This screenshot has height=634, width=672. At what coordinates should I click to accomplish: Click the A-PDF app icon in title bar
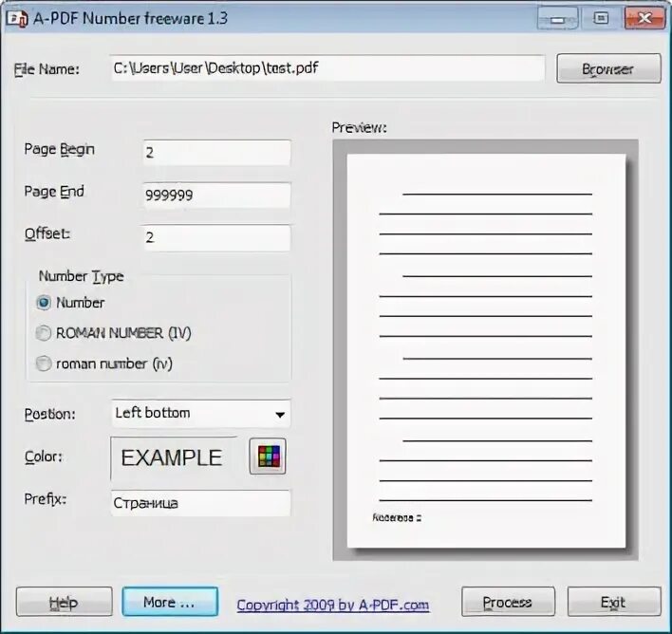click(17, 19)
